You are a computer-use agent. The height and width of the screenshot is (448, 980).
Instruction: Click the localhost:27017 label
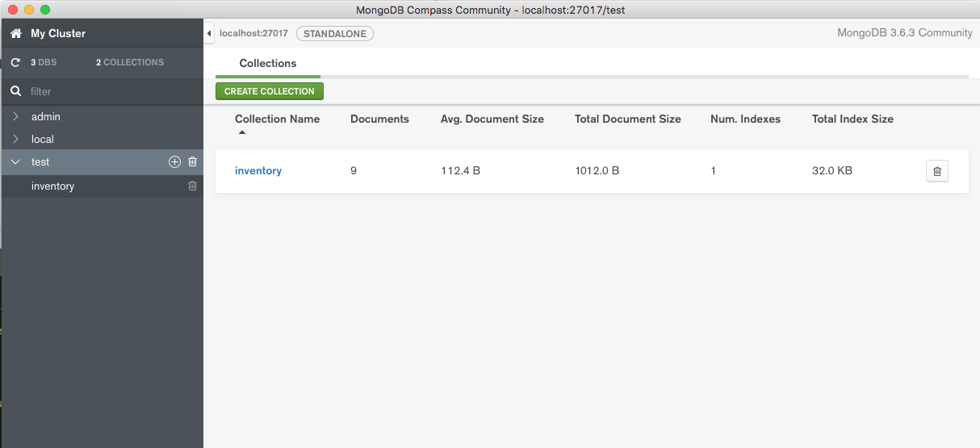click(x=253, y=34)
